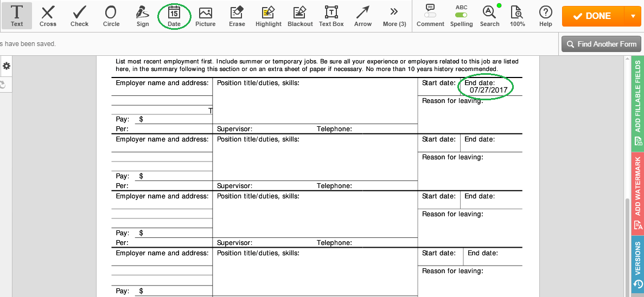Open the Add Fillable Fields side tab
The width and height of the screenshot is (644, 297).
pyautogui.click(x=638, y=103)
